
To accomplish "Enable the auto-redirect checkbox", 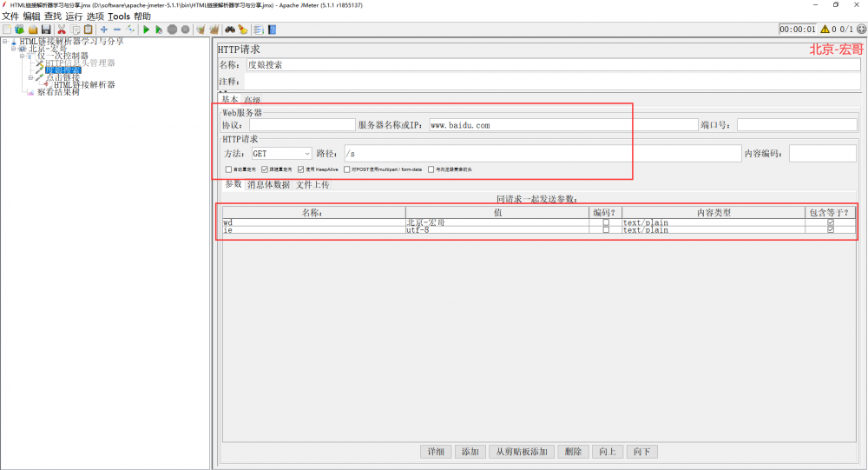I will 228,169.
